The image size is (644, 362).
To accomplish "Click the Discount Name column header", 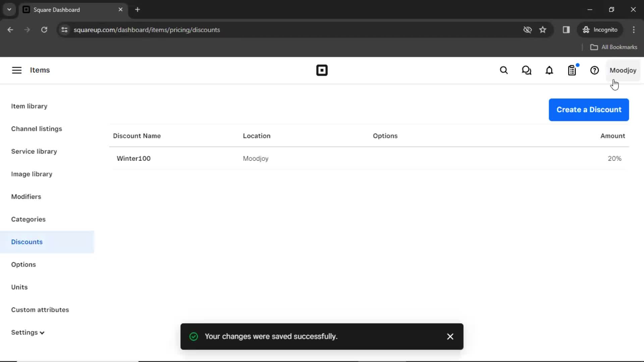I will click(x=137, y=136).
